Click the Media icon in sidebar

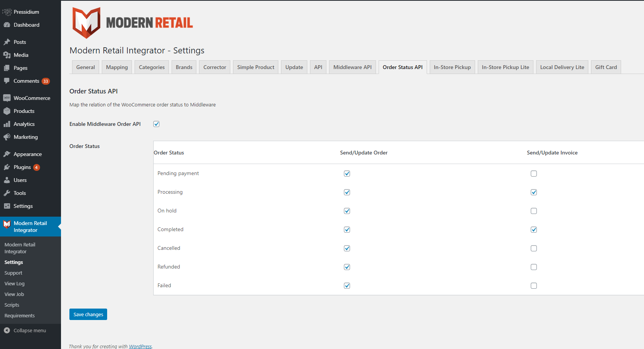tap(7, 55)
